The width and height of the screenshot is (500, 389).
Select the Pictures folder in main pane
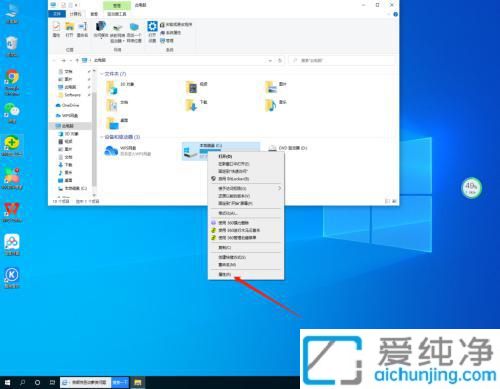pyautogui.click(x=276, y=87)
